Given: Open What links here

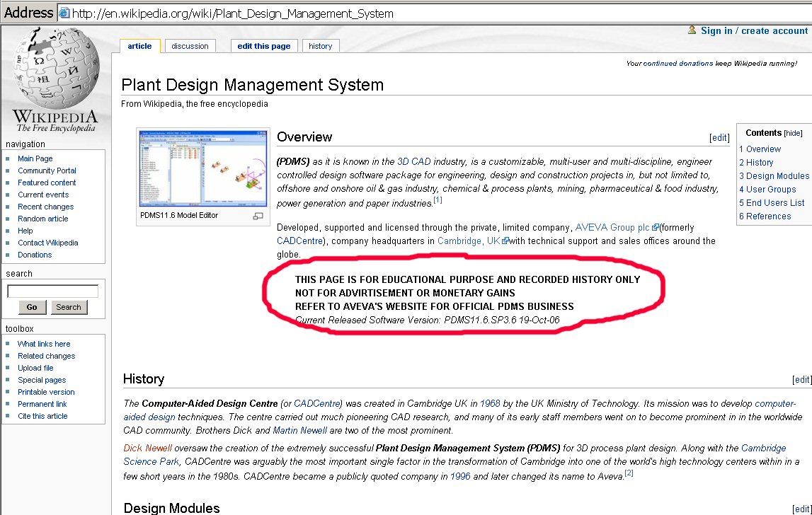Looking at the screenshot, I should tap(44, 344).
